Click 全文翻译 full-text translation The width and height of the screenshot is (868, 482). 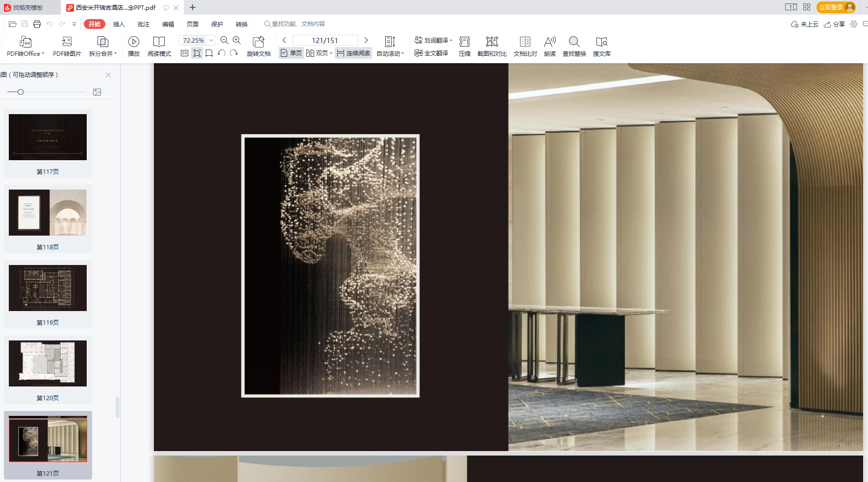coord(431,53)
